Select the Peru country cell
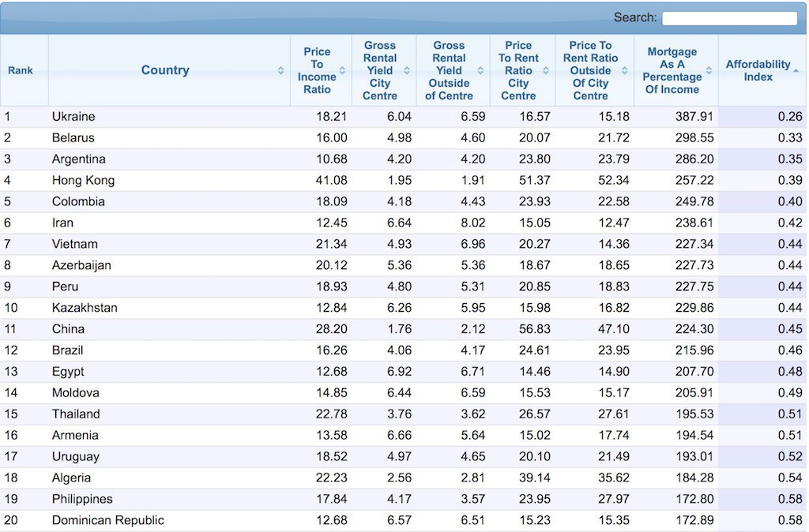This screenshot has height=532, width=809. 169,287
